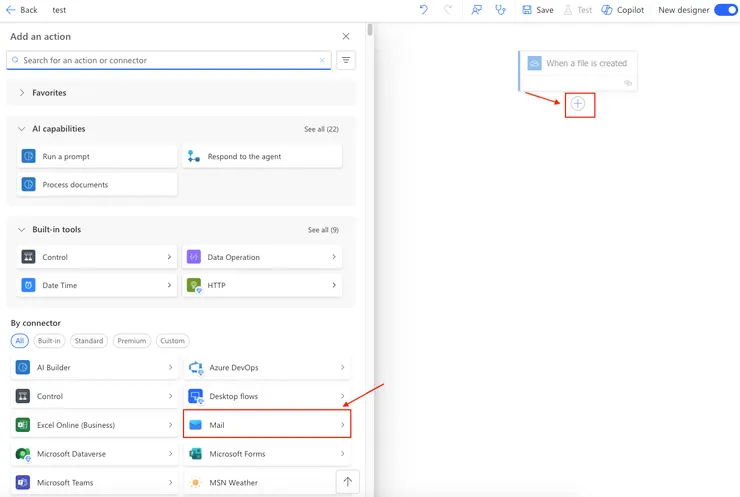Click the panel's vertical scrollbar thumb
Image resolution: width=740 pixels, height=497 pixels.
click(370, 30)
